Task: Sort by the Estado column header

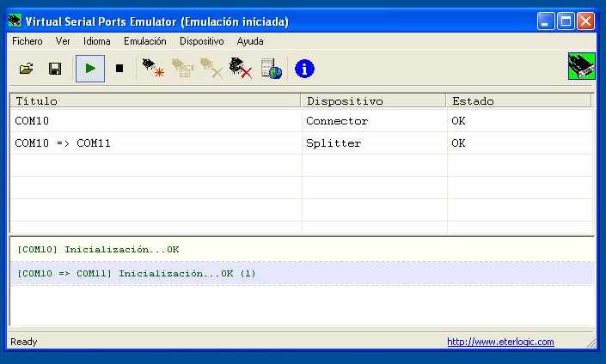Action: 518,100
